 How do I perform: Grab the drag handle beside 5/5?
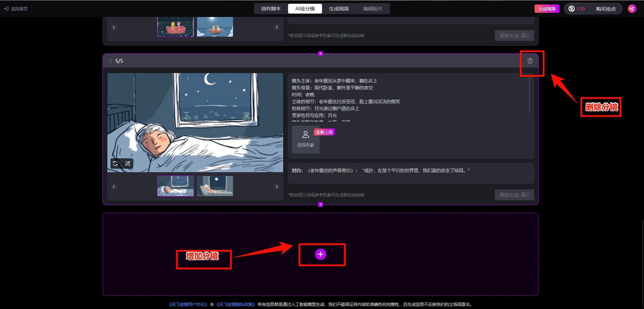(x=110, y=61)
